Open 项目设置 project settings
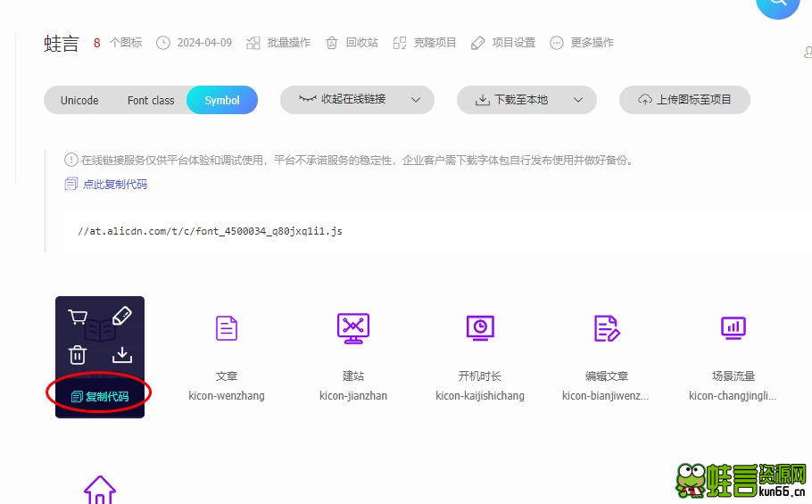Screen dimensions: 812x504 click(x=503, y=43)
